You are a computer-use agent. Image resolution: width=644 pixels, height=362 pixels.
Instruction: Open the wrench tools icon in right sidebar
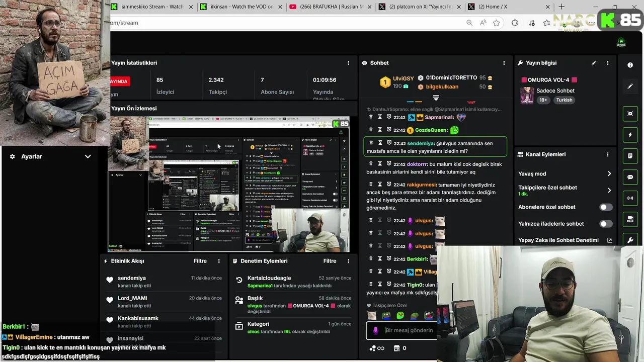click(630, 240)
